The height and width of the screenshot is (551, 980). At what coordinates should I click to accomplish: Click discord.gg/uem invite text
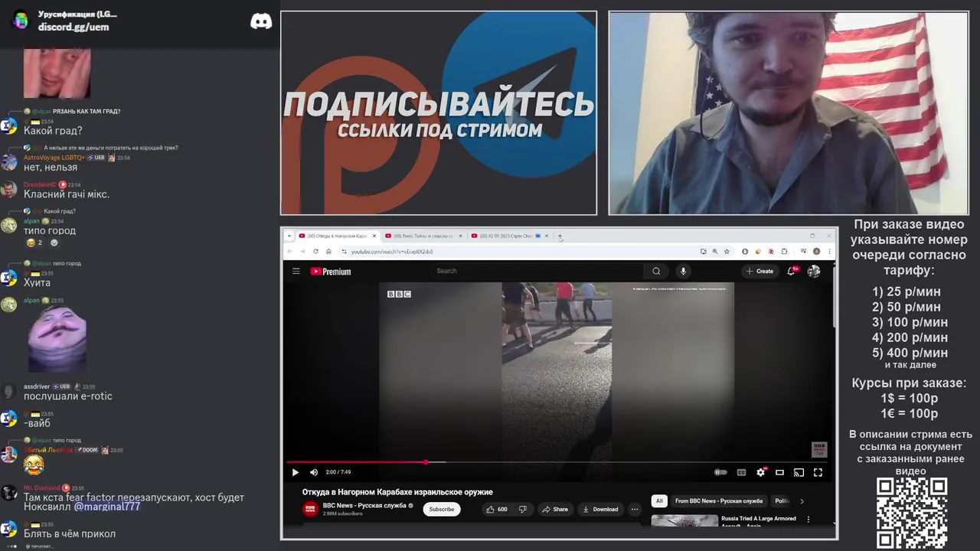[73, 27]
